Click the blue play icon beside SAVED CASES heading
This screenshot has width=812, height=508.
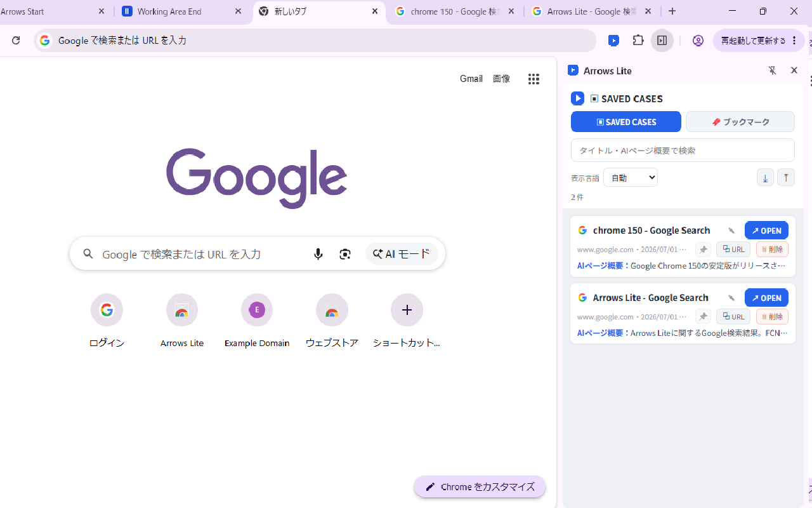pyautogui.click(x=577, y=98)
